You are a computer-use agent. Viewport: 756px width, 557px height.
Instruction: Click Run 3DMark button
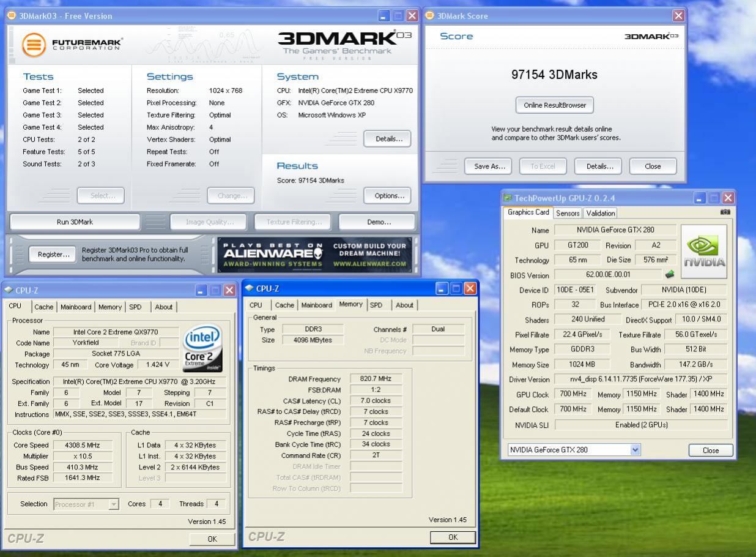tap(75, 222)
